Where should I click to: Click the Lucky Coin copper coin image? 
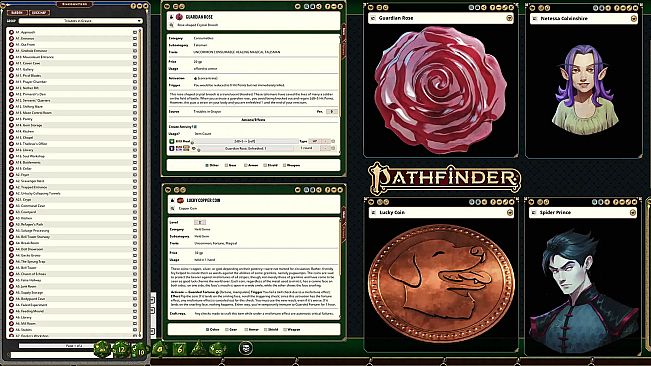pos(441,284)
